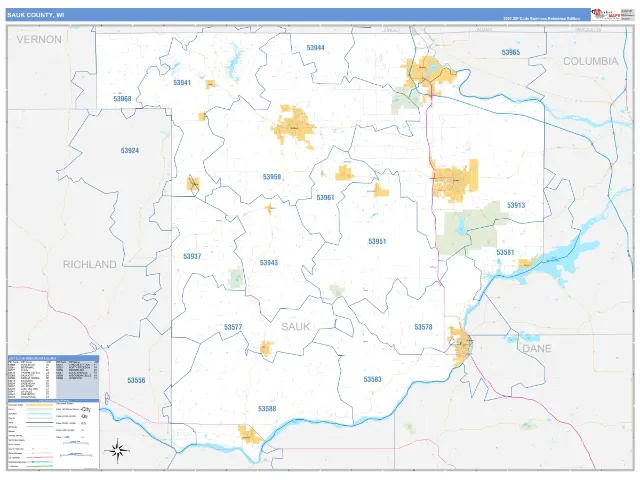Select ZIP code label 53959
Screen dimensions: 640x480
pyautogui.click(x=272, y=177)
